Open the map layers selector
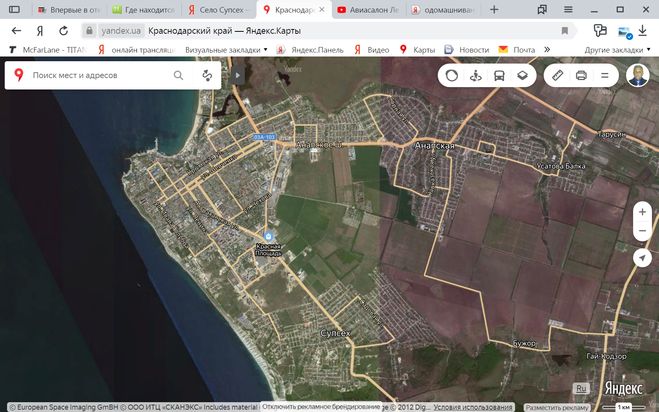The height and width of the screenshot is (412, 659). pos(521,75)
